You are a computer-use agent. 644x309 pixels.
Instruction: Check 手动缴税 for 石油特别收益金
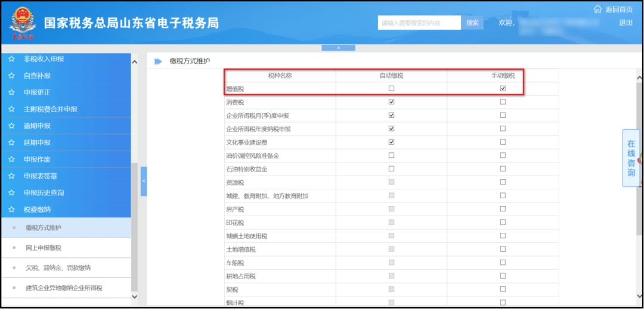coord(503,168)
